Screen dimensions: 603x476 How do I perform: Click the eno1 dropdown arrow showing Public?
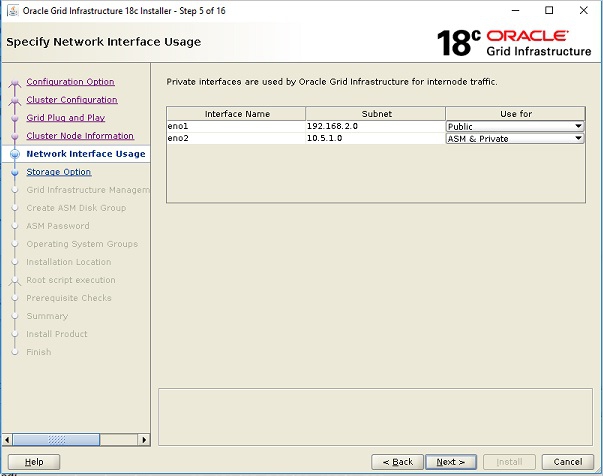click(578, 126)
